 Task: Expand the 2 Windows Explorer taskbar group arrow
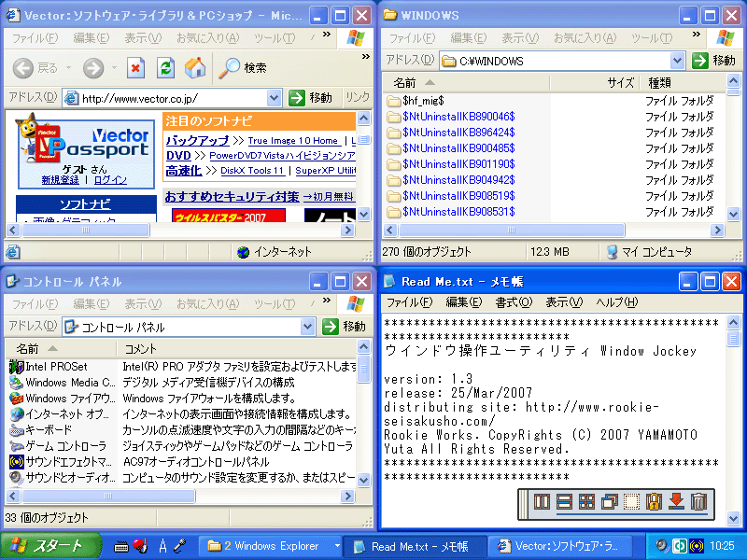coord(337,546)
